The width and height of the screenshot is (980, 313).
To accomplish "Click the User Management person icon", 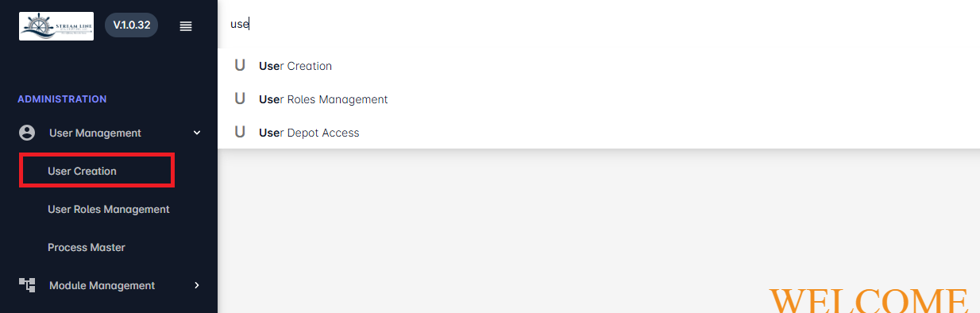I will (27, 133).
